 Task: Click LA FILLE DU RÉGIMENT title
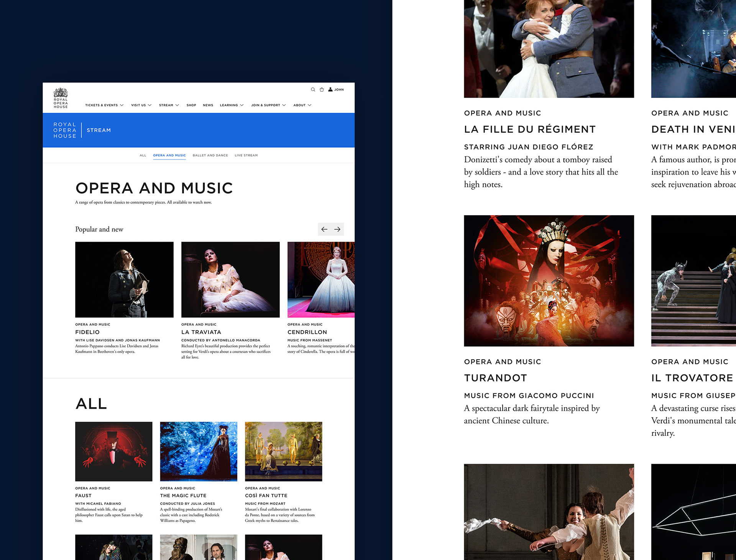click(x=530, y=129)
